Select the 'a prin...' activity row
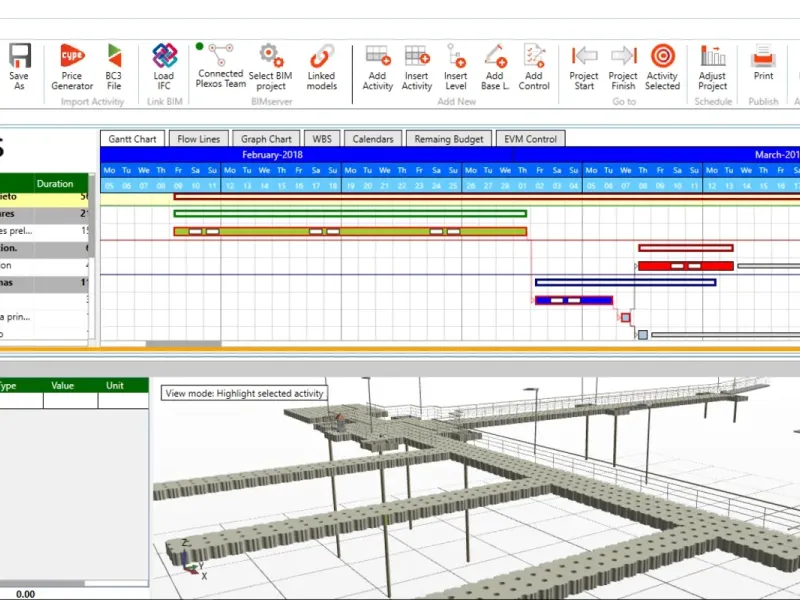The height and width of the screenshot is (600, 800). (x=44, y=317)
